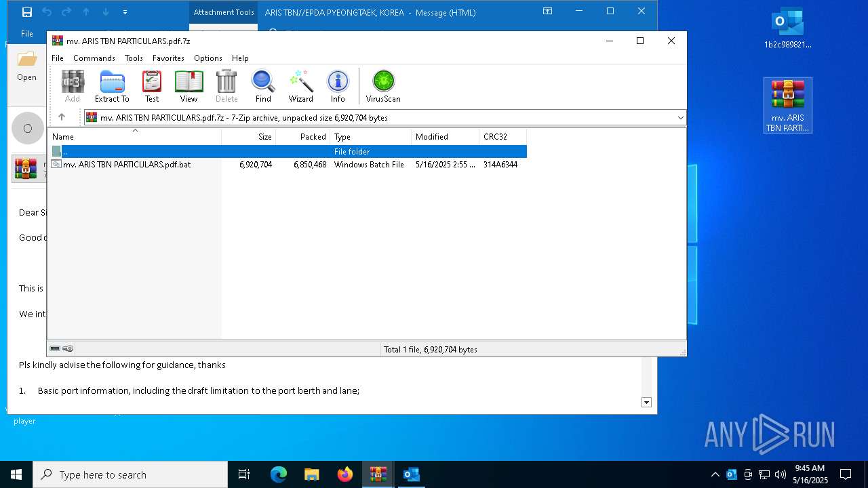The width and height of the screenshot is (868, 488).
Task: Open the WinRAR File menu
Action: coord(58,58)
